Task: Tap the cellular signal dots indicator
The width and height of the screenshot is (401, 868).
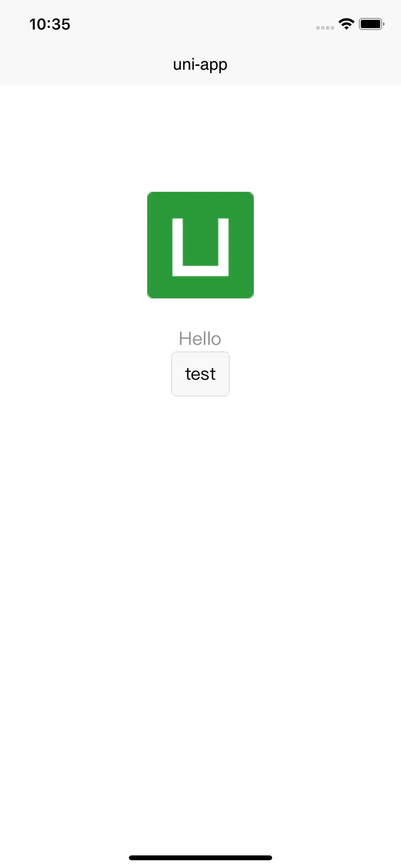Action: point(325,28)
